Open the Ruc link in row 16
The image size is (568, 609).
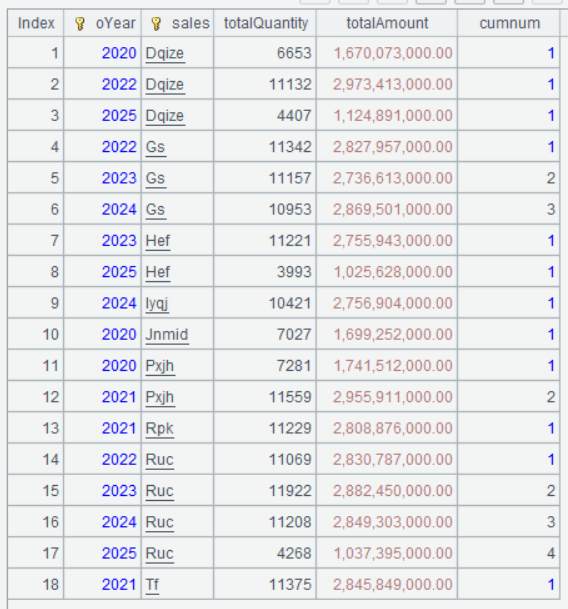point(159,522)
